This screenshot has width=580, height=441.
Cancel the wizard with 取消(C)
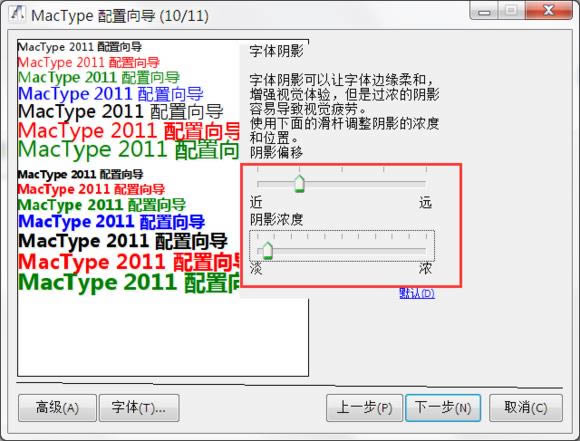point(526,408)
